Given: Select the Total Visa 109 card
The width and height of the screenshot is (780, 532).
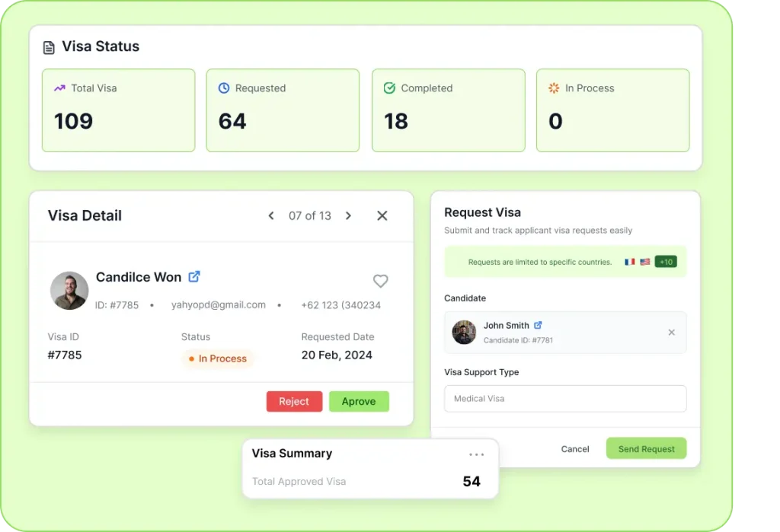Looking at the screenshot, I should pos(118,110).
